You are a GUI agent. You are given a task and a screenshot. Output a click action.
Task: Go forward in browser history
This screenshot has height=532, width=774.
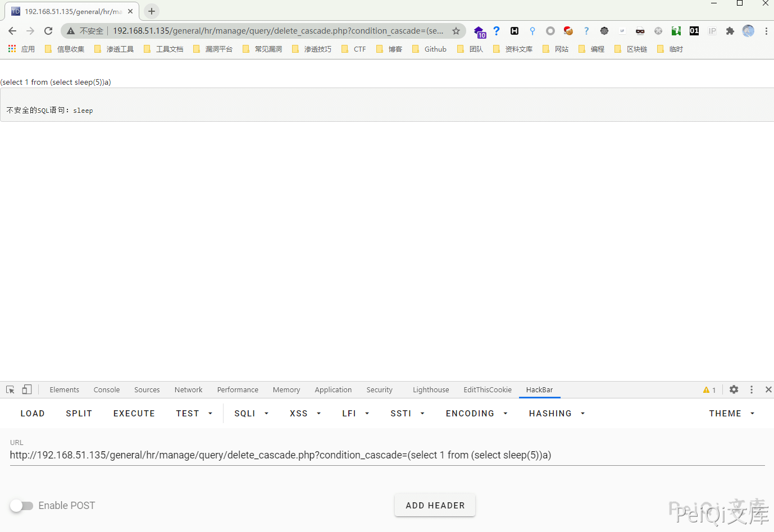30,31
